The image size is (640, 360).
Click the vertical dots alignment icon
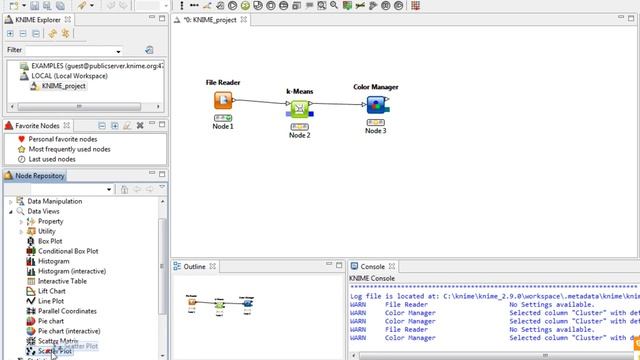point(182,6)
